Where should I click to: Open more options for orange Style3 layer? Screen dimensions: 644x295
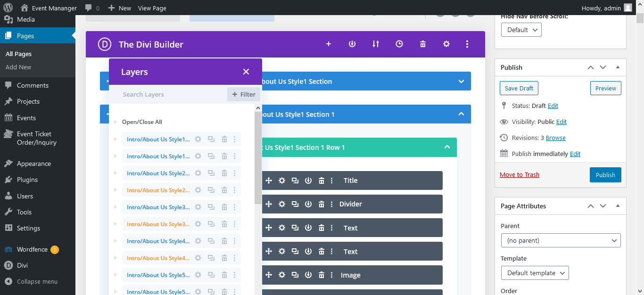(235, 224)
